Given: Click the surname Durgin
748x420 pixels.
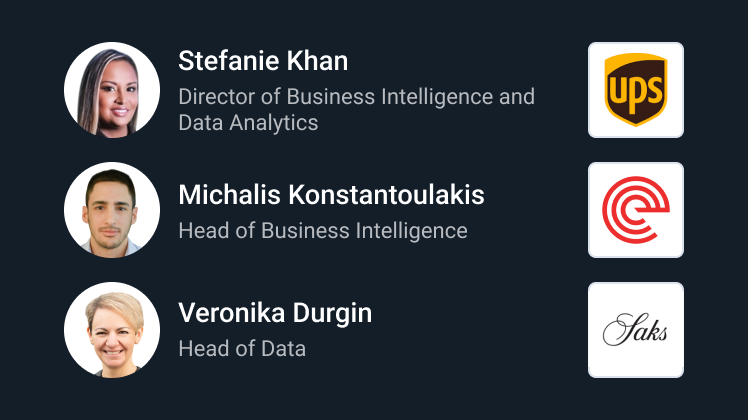Looking at the screenshot, I should click(332, 314).
